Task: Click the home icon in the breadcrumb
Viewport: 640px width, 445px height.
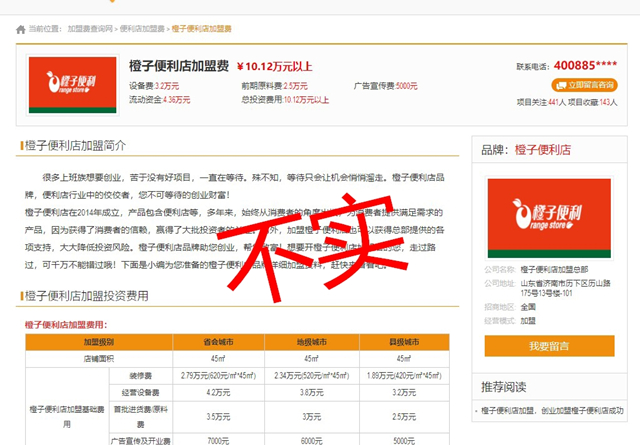Action: pos(20,29)
